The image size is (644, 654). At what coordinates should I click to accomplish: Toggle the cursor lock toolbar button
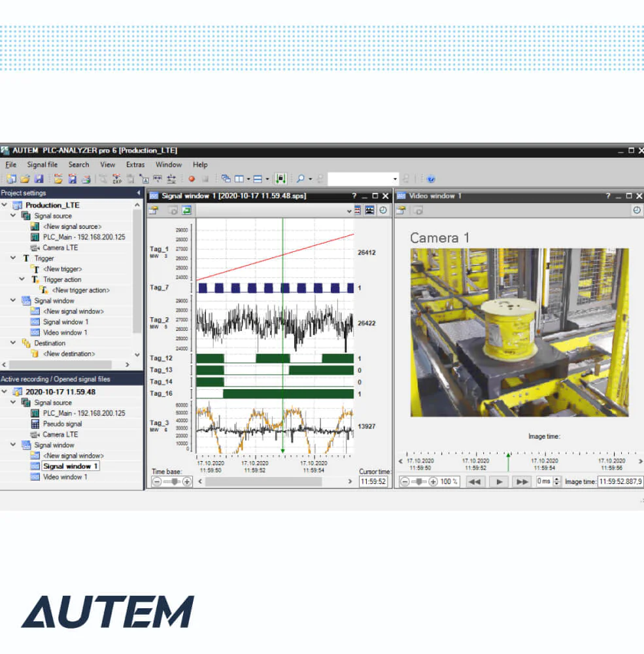pyautogui.click(x=280, y=179)
